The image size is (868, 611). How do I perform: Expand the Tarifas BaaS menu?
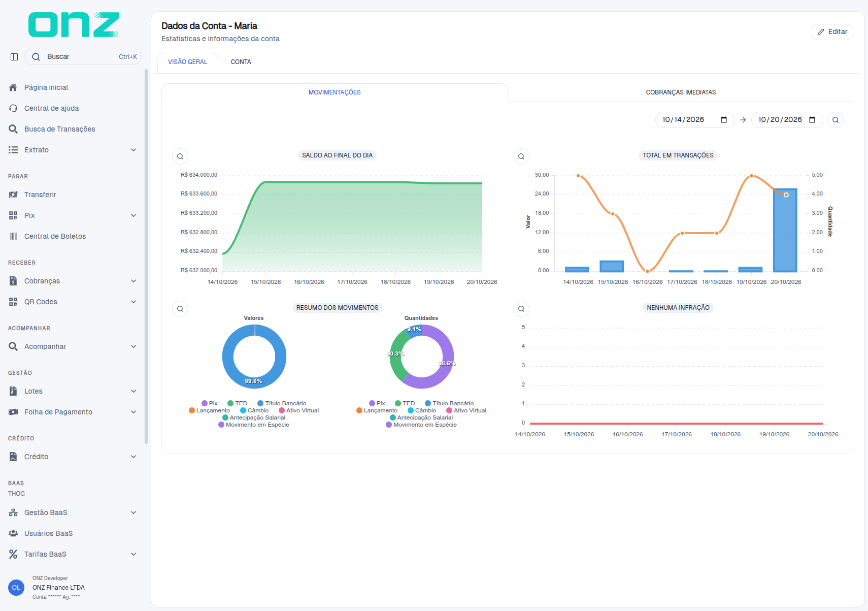(x=133, y=554)
